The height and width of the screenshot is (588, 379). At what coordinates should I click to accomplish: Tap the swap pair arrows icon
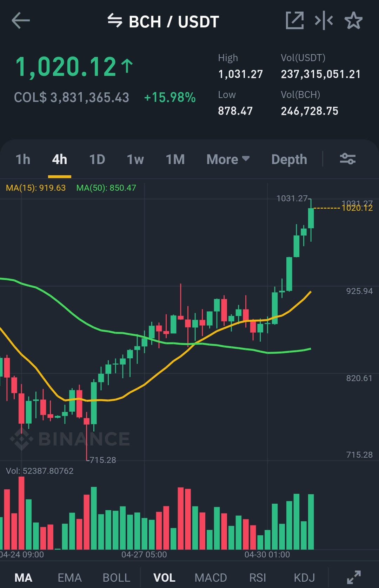tap(115, 20)
